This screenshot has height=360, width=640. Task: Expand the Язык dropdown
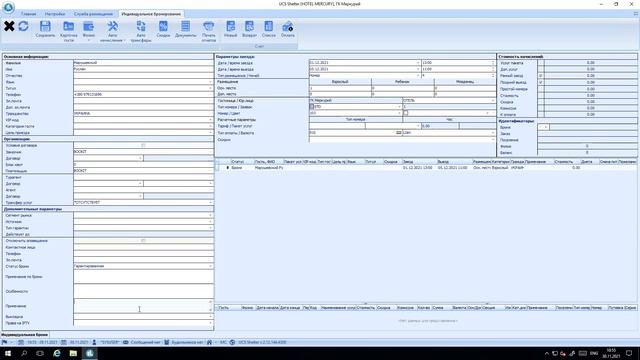click(x=211, y=82)
